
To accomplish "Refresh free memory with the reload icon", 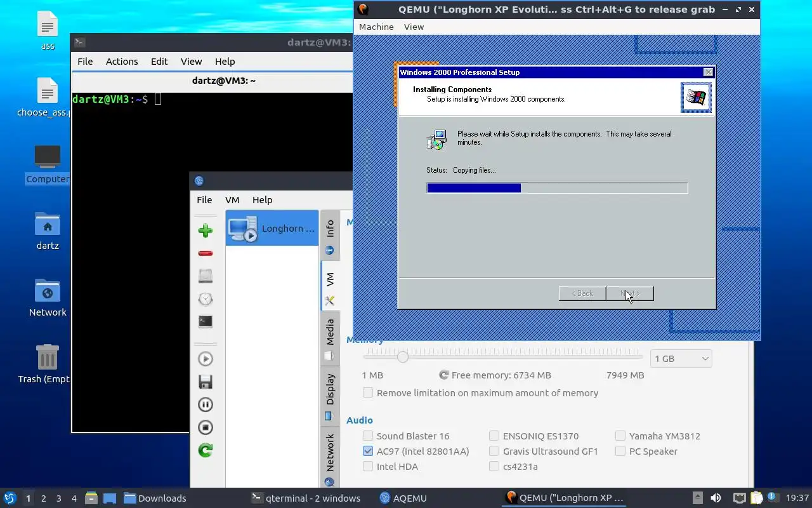I will click(x=444, y=375).
